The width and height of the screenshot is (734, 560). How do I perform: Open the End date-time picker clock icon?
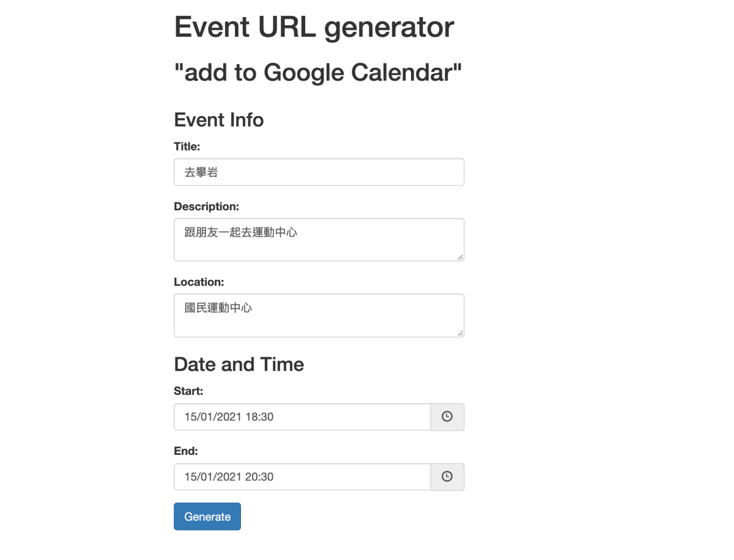(x=447, y=477)
